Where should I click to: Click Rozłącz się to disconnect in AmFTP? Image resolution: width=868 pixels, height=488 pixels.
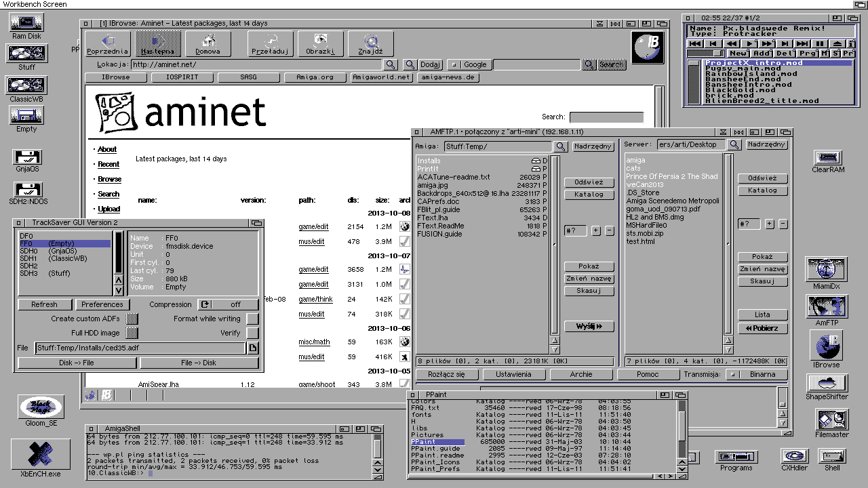pyautogui.click(x=447, y=374)
